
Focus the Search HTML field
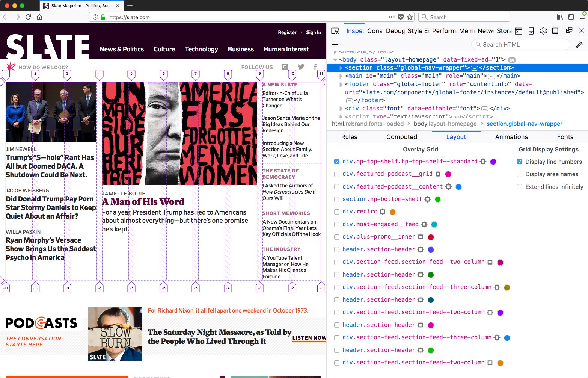click(x=521, y=45)
